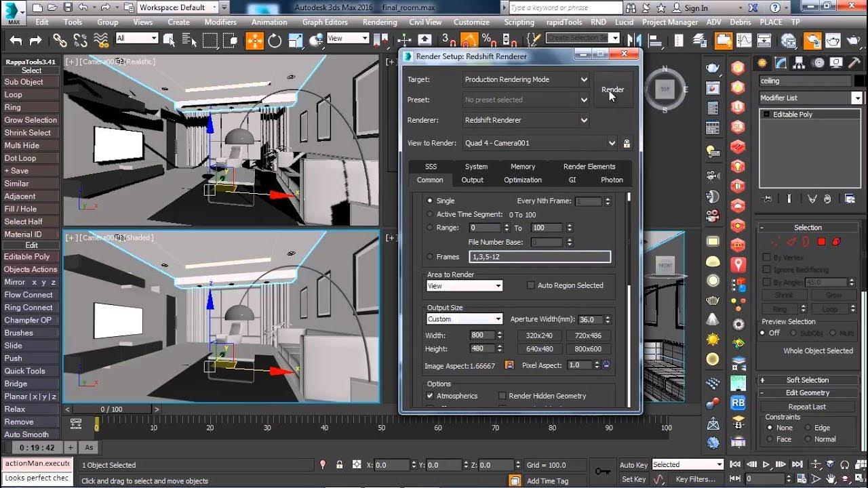Screen dimensions: 868x488
Task: Select the Frames radio button
Action: coord(430,257)
